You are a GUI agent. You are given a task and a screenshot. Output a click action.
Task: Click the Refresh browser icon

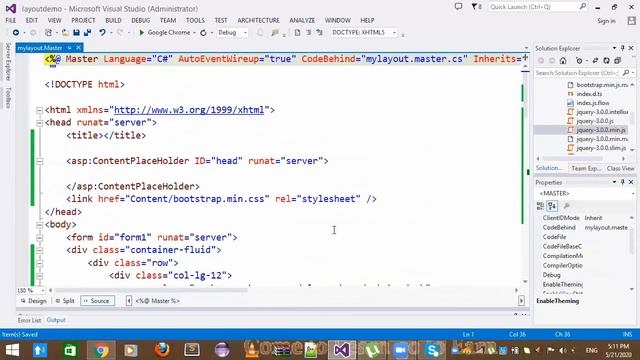click(203, 32)
